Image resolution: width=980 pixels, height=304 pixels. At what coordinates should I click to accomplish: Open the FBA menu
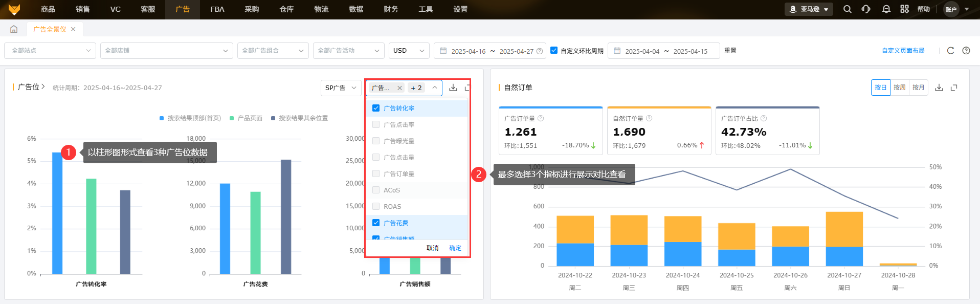217,9
